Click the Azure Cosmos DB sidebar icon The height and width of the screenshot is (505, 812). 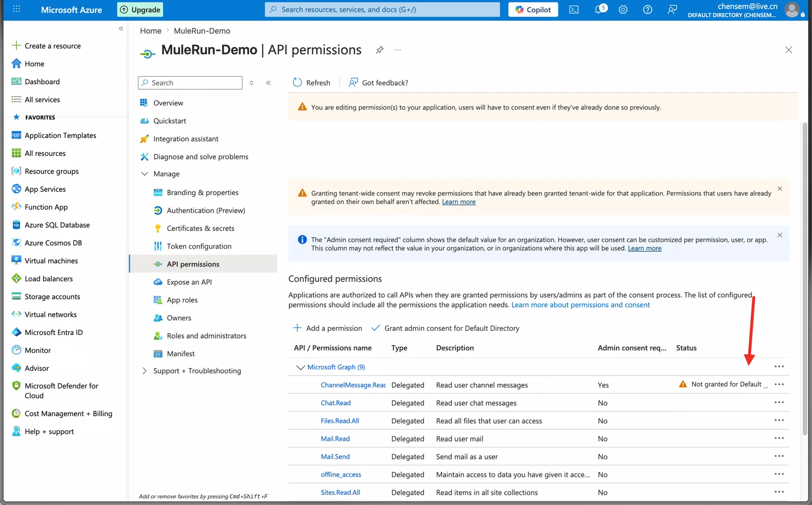click(16, 243)
